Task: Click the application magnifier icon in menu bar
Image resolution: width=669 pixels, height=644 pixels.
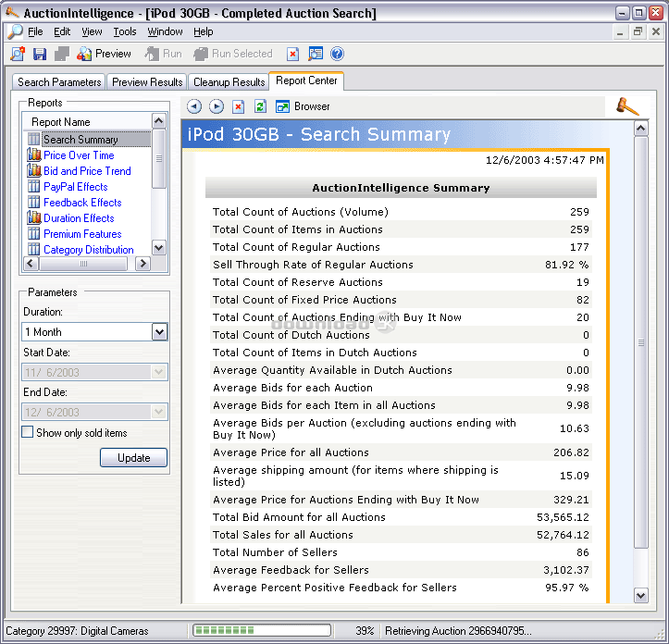Action: tap(15, 31)
